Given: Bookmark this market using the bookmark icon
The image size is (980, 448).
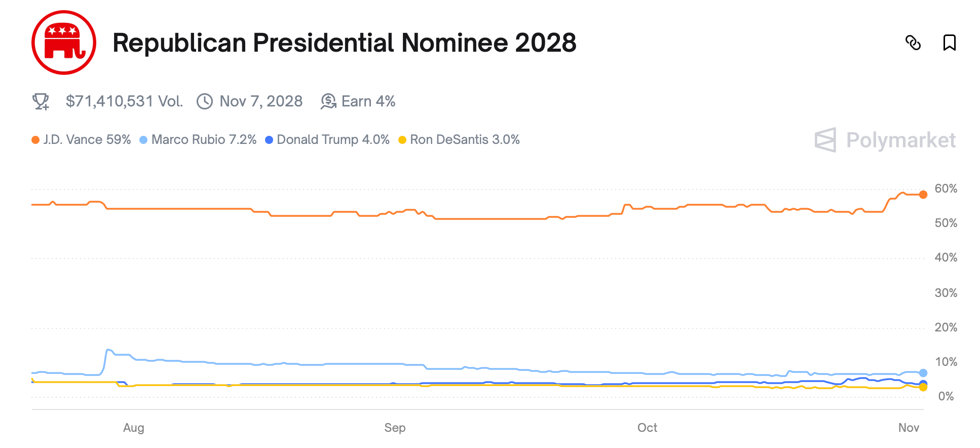Looking at the screenshot, I should click(950, 44).
